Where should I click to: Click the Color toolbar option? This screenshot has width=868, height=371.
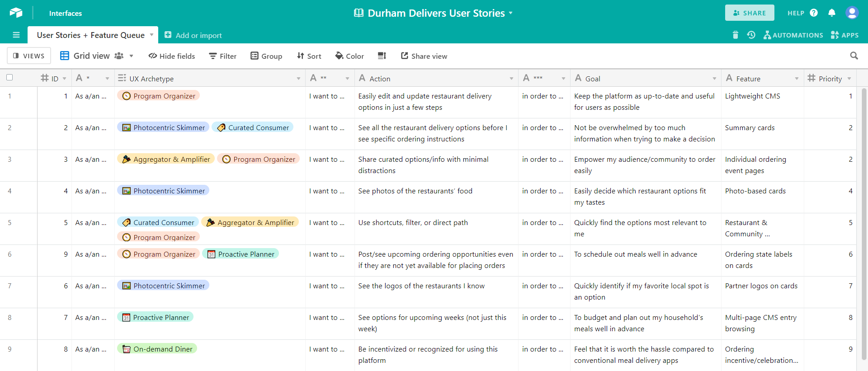point(349,56)
